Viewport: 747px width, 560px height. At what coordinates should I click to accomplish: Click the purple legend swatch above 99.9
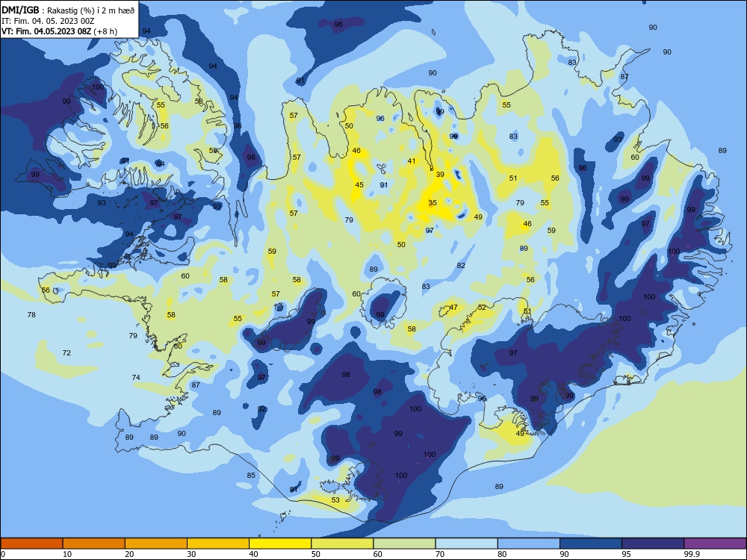tap(715, 544)
